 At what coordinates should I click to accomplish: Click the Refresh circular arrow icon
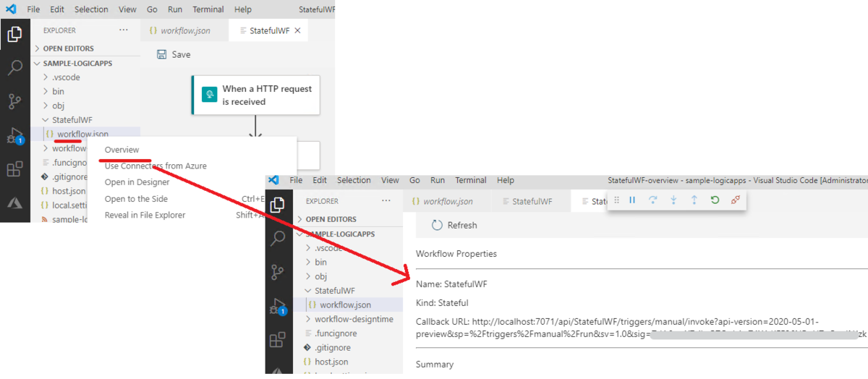437,225
